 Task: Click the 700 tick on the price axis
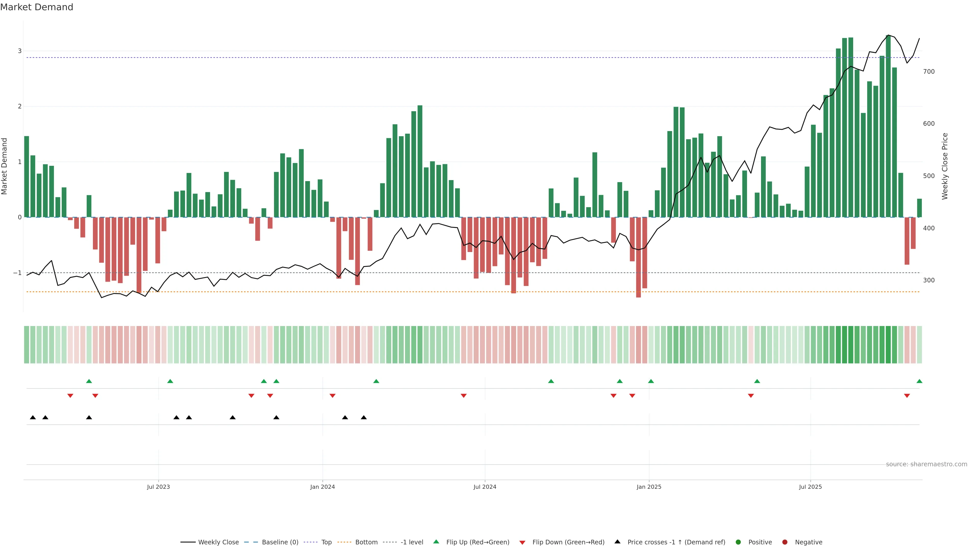[929, 71]
